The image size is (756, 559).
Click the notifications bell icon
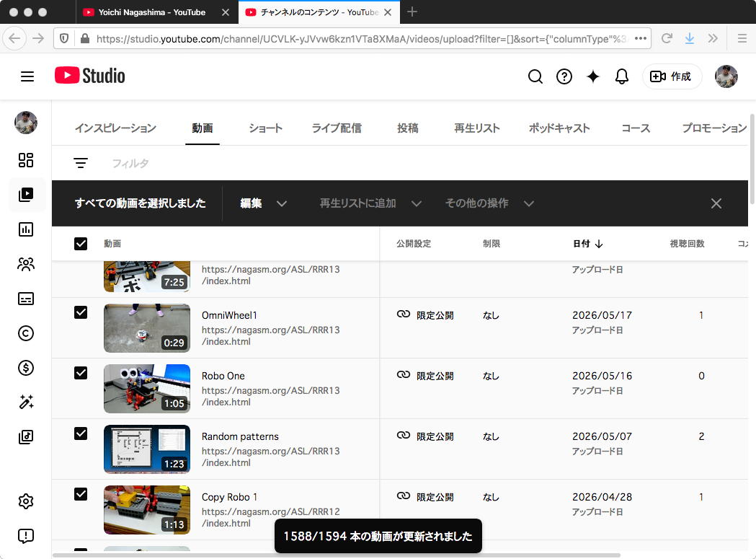(x=622, y=76)
